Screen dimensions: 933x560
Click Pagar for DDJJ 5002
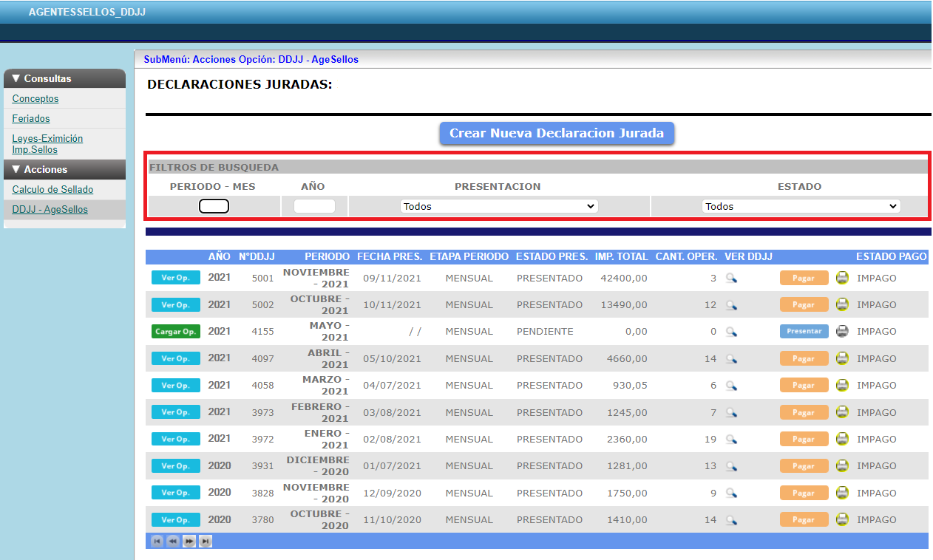coord(804,305)
